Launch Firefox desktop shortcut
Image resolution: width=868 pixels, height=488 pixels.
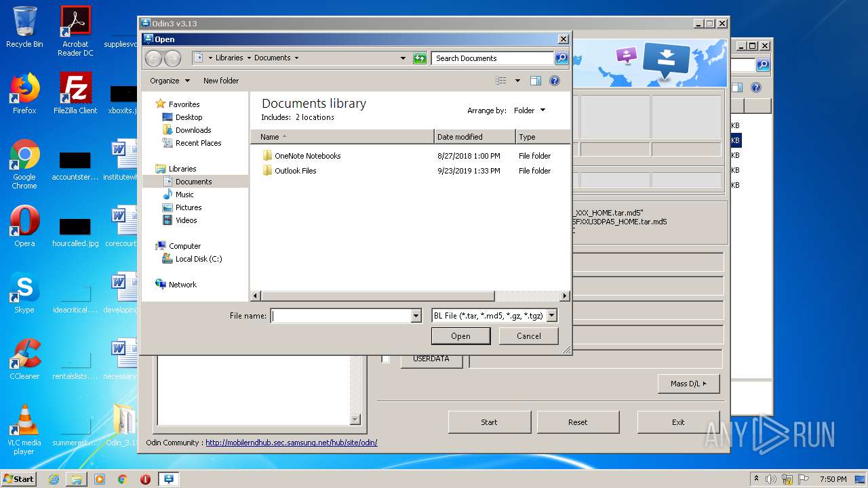(x=24, y=94)
